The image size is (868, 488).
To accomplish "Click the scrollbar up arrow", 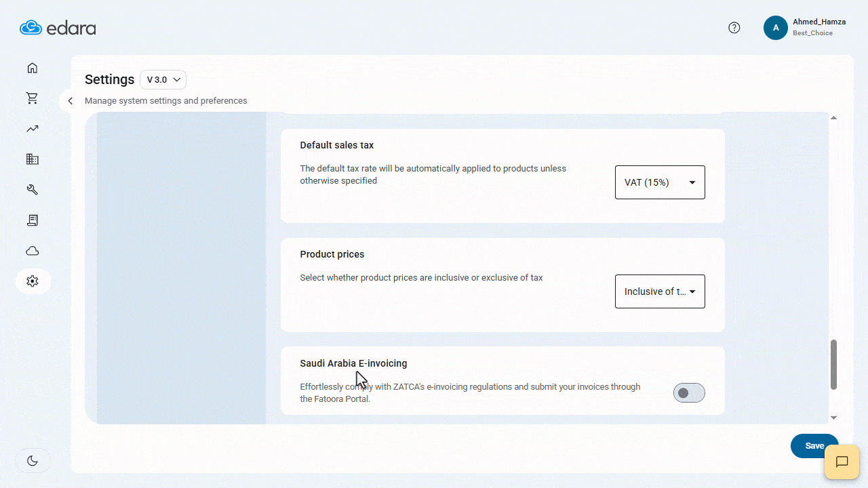I will pyautogui.click(x=834, y=118).
